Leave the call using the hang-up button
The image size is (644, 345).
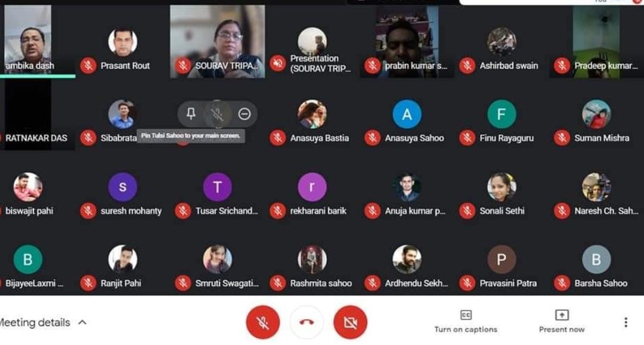point(307,323)
